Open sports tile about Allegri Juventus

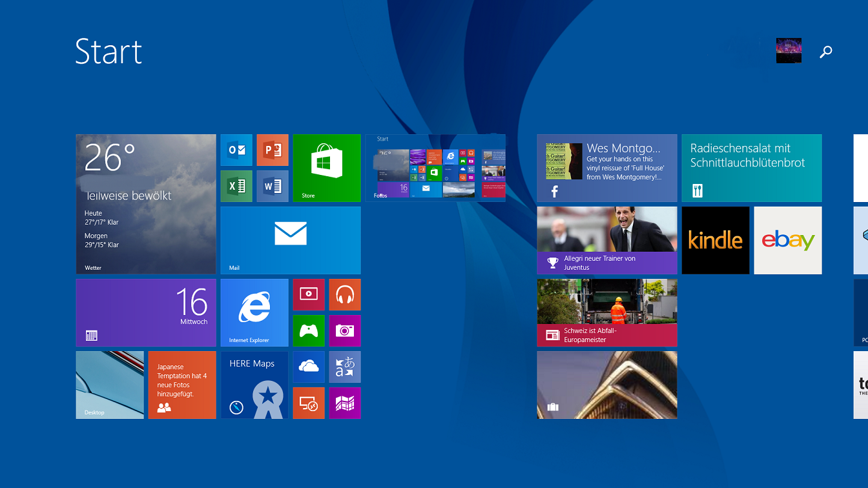[x=607, y=241]
